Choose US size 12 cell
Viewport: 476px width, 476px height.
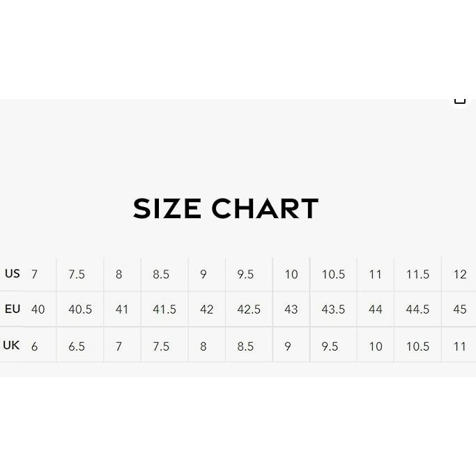[459, 274]
